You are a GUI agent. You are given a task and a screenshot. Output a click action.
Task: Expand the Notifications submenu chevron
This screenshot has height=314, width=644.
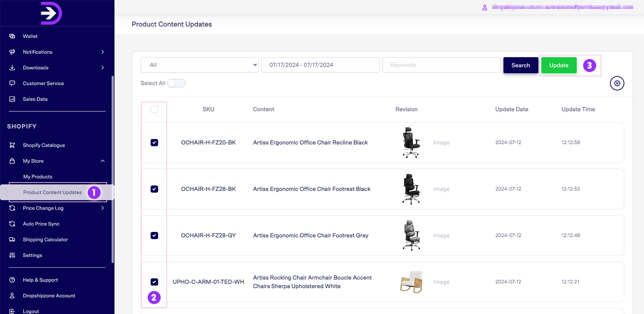tap(103, 52)
